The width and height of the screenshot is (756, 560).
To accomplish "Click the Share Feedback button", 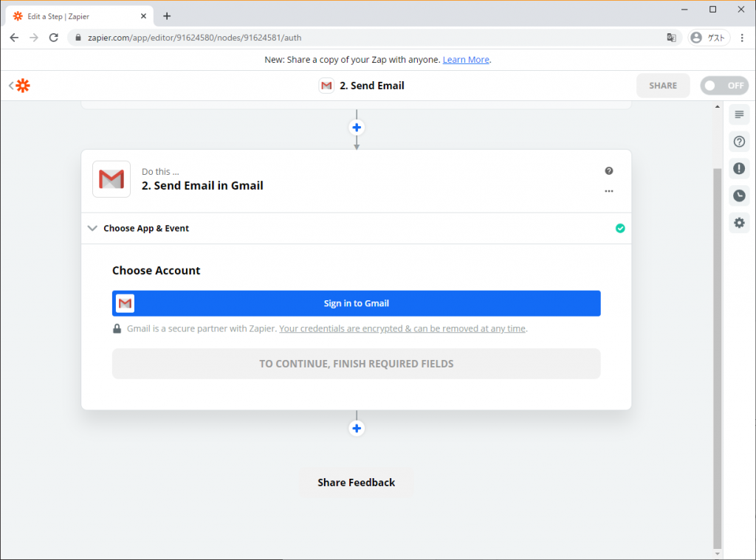I will click(x=357, y=483).
